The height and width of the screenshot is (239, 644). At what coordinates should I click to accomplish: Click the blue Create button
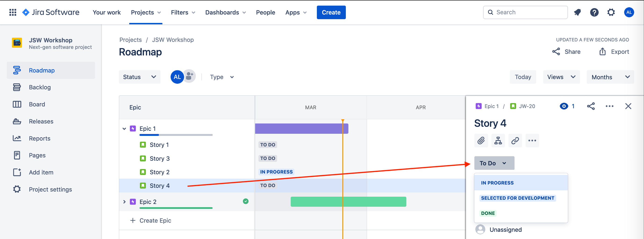pos(331,12)
